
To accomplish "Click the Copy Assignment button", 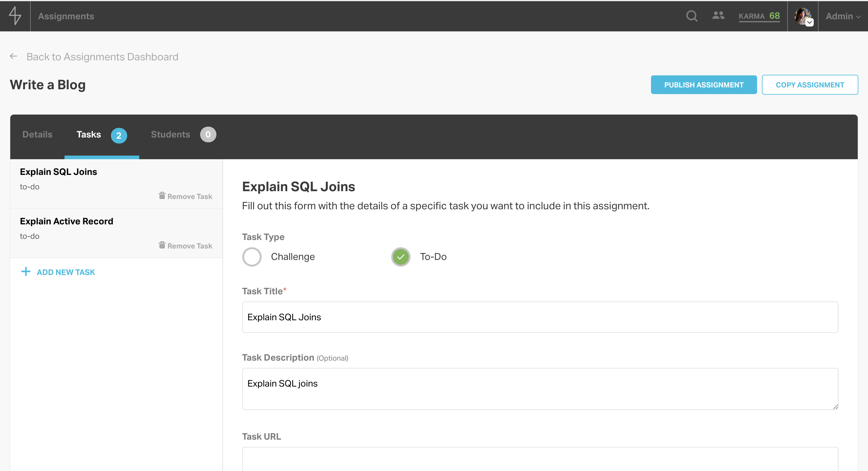I will (810, 85).
